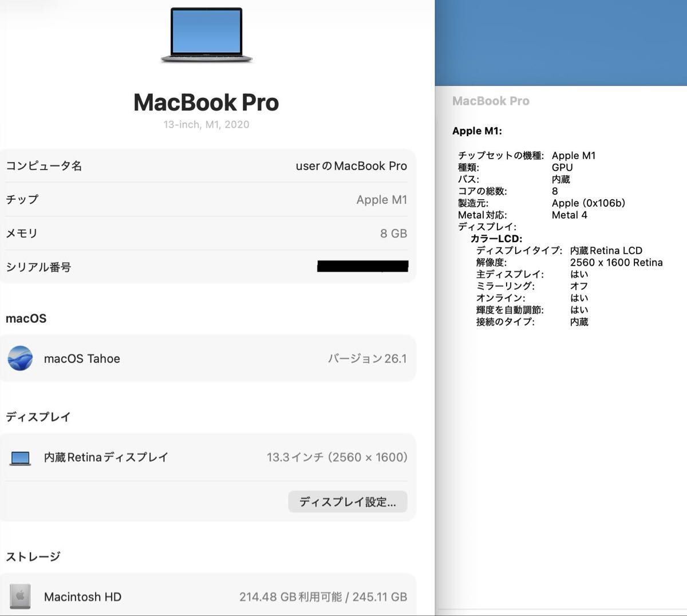Click the memory value '8 GB'
This screenshot has width=687, height=616.
[x=394, y=233]
